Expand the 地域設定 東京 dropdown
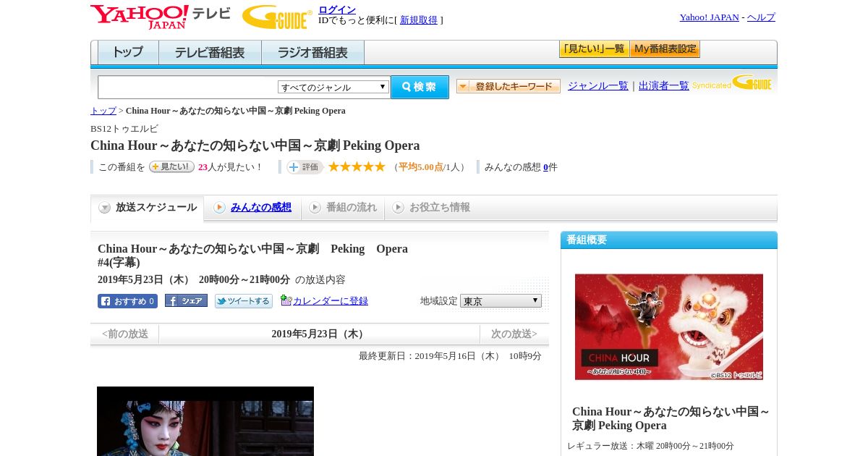Viewport: 868px width, 456px height. [x=501, y=300]
